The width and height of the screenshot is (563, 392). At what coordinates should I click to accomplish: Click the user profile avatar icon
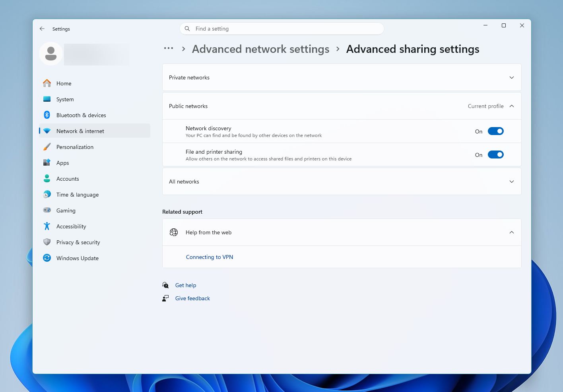coord(51,54)
